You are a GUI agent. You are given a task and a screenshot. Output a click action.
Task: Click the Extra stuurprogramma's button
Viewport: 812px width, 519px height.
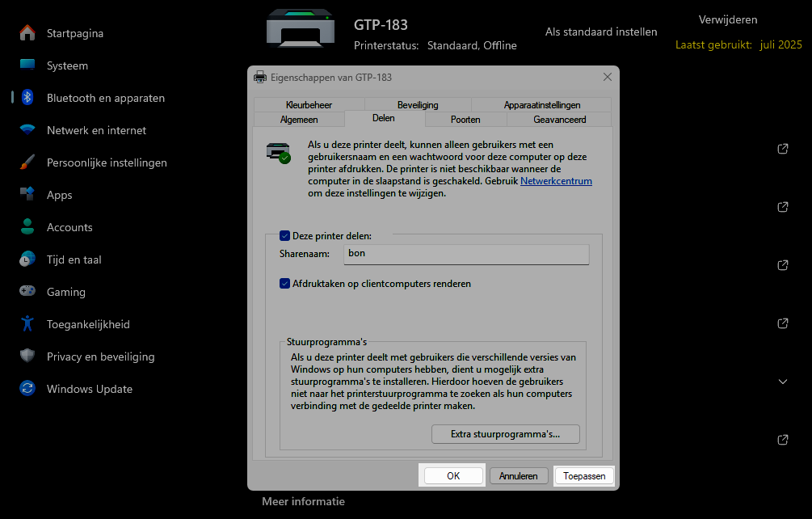[505, 434]
